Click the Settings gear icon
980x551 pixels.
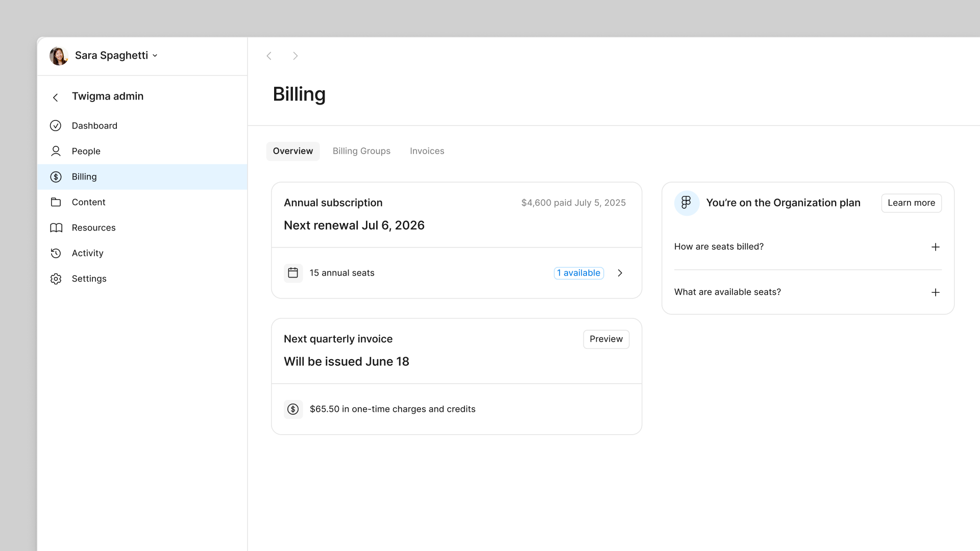[x=56, y=279]
